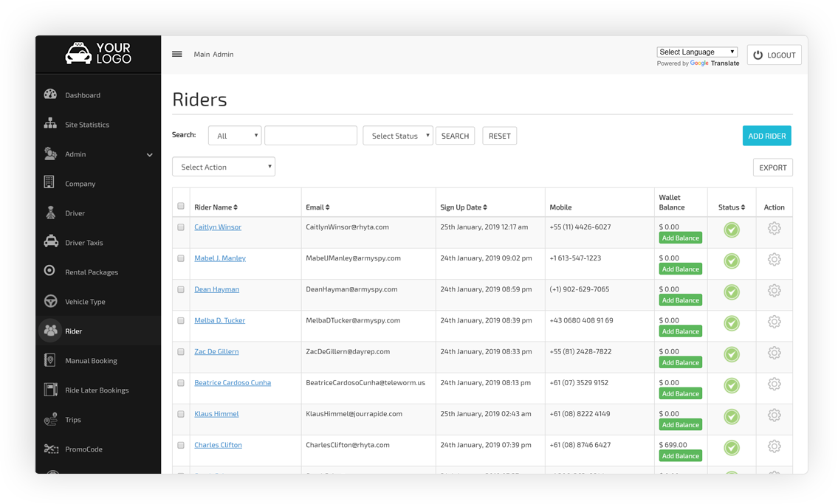Click the ADD RIDER button
The image size is (838, 504).
(x=766, y=136)
